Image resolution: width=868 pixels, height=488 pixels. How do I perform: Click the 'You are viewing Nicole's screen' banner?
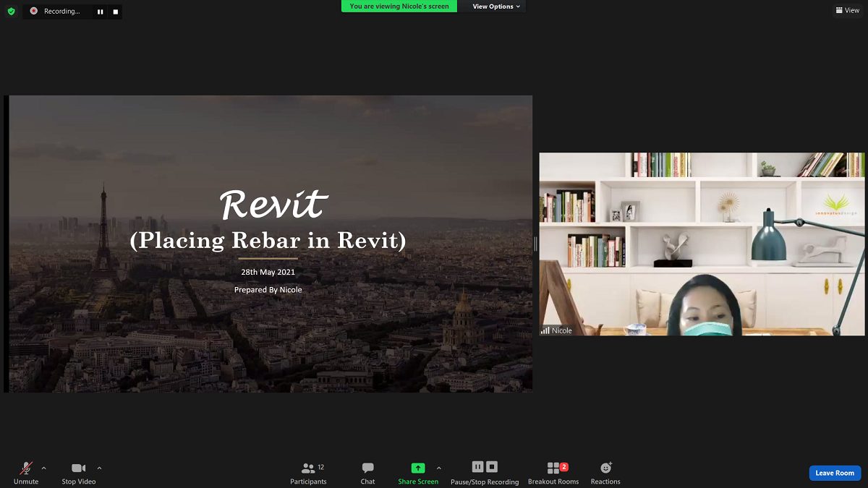click(399, 7)
